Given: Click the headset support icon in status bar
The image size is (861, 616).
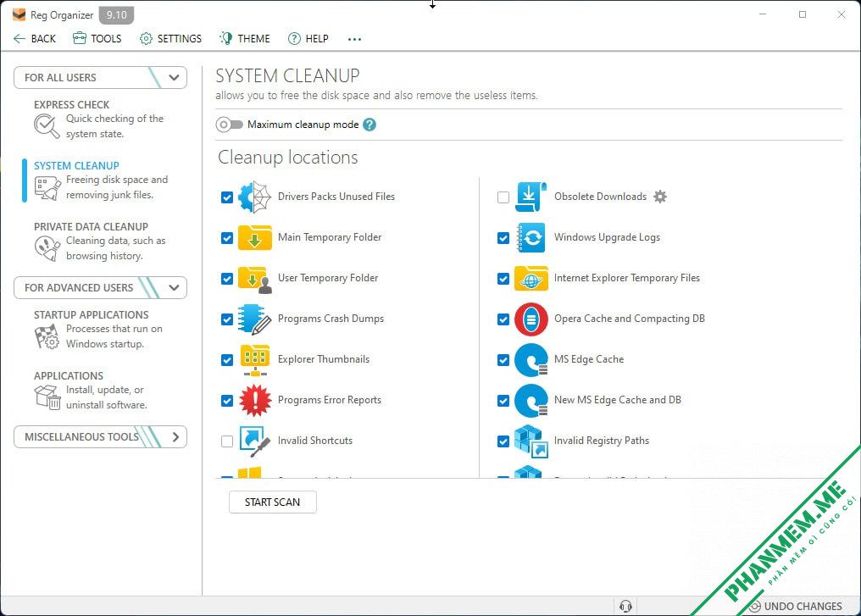Looking at the screenshot, I should 625,606.
